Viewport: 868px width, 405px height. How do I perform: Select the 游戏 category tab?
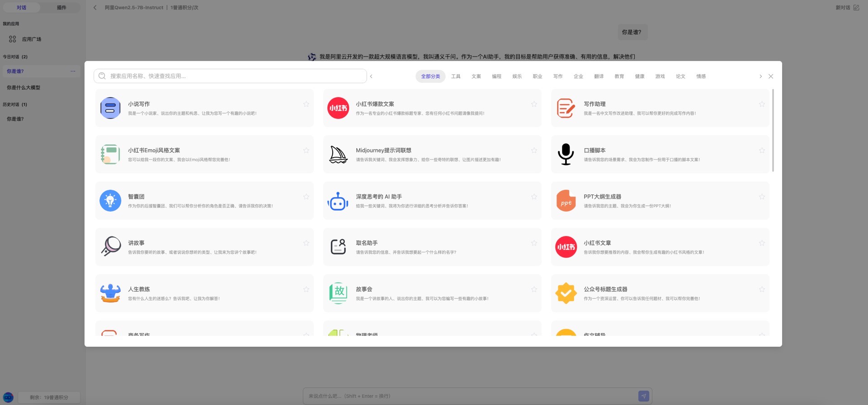660,76
